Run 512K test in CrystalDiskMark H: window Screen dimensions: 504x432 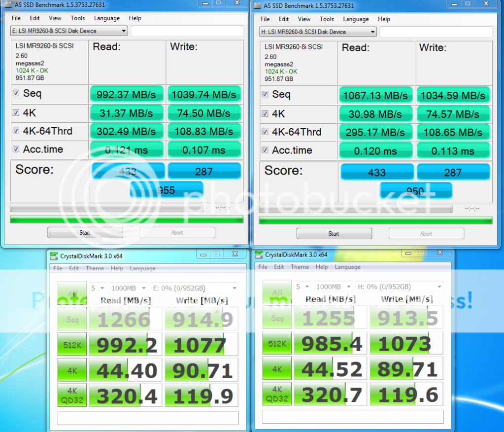tap(277, 343)
